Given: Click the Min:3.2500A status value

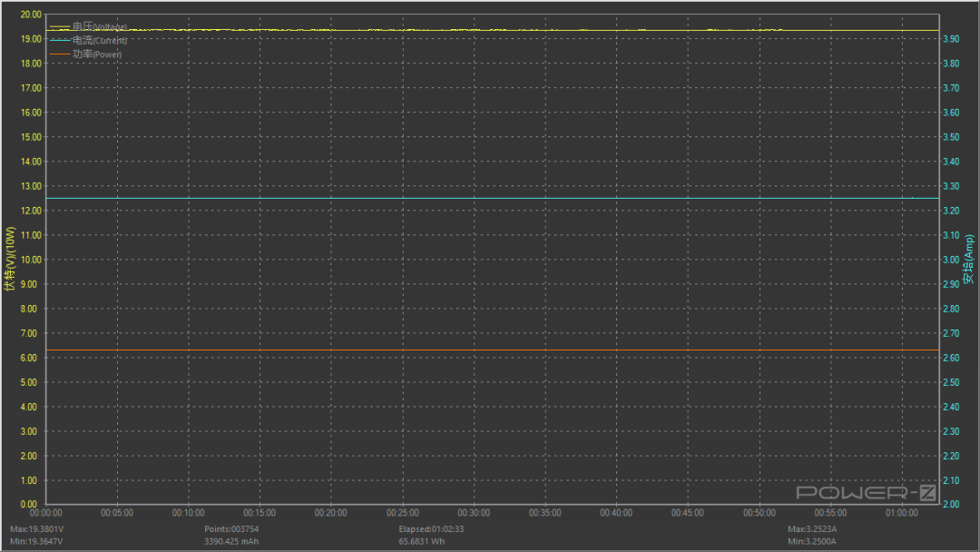Looking at the screenshot, I should coord(812,541).
